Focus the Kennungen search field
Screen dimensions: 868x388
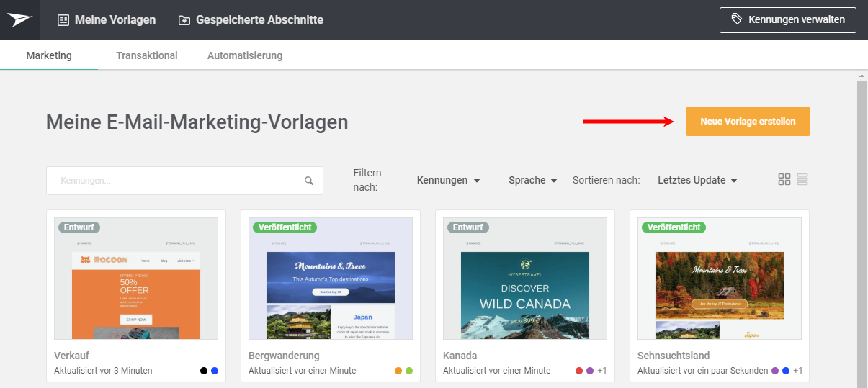(x=171, y=181)
